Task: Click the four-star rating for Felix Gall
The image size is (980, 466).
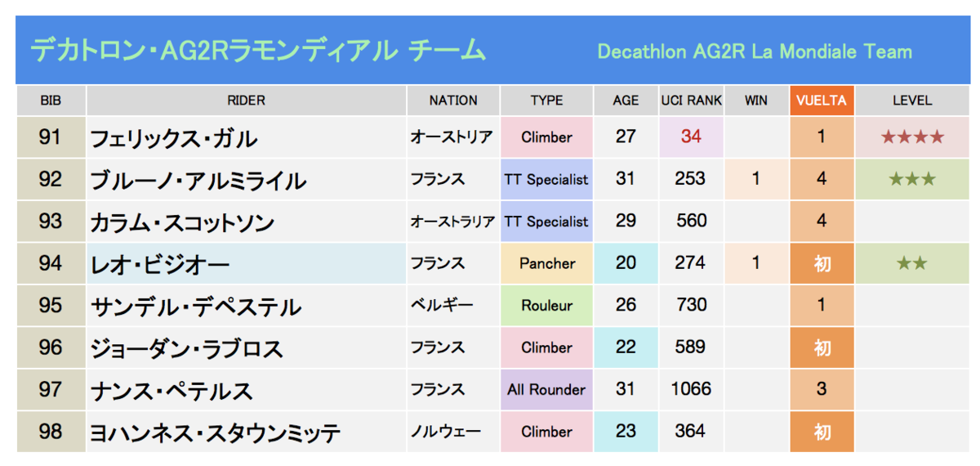Action: [x=912, y=137]
